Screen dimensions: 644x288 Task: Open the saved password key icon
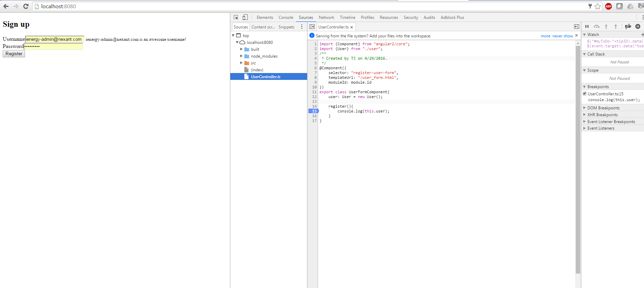click(x=590, y=6)
